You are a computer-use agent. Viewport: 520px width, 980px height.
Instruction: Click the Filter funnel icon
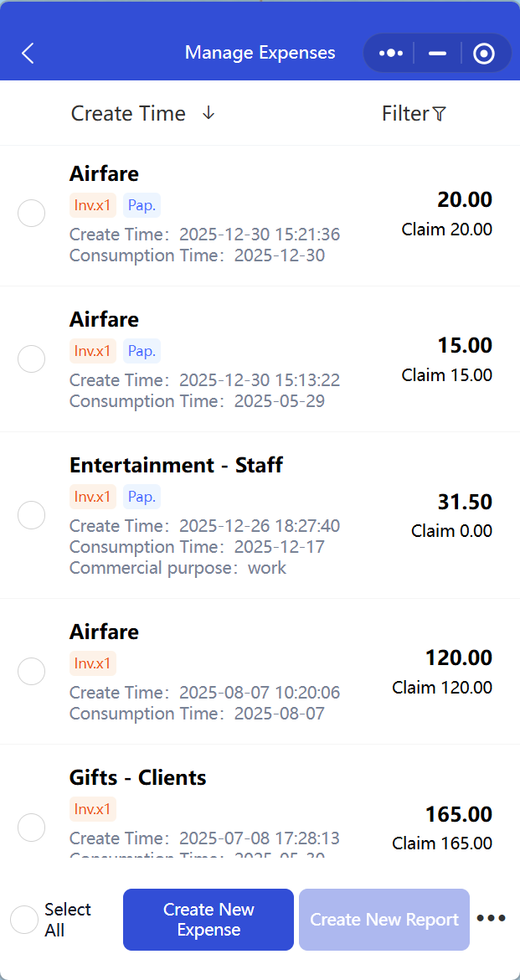[440, 114]
